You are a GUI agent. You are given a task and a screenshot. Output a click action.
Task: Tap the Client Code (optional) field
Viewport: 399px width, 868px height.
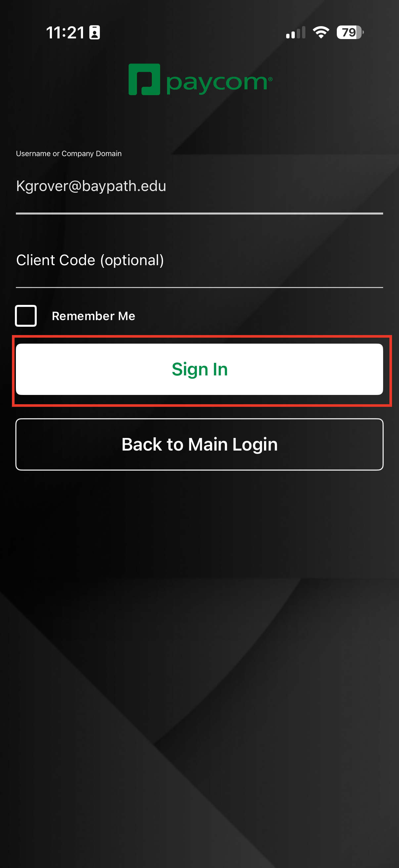199,260
